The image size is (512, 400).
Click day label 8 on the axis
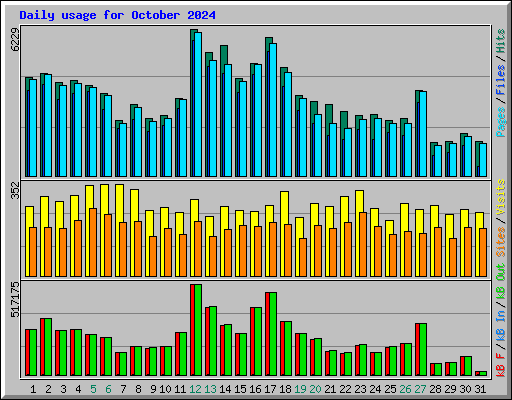pyautogui.click(x=138, y=389)
